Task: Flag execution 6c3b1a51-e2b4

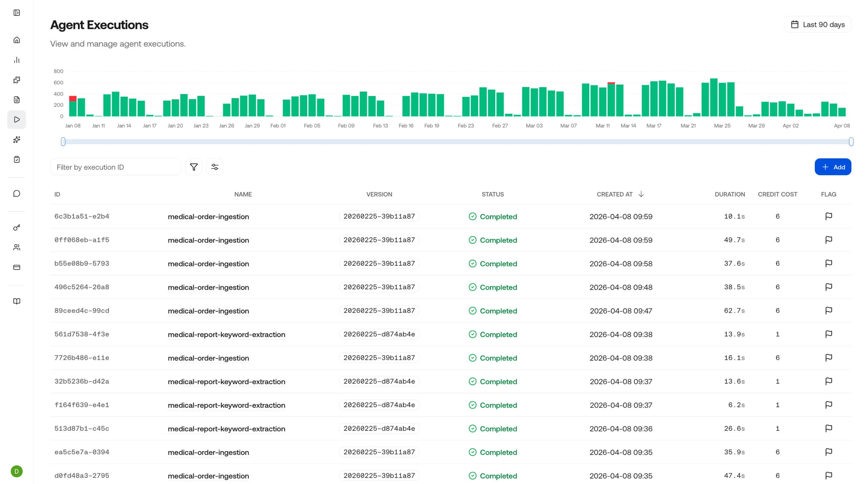Action: 829,216
